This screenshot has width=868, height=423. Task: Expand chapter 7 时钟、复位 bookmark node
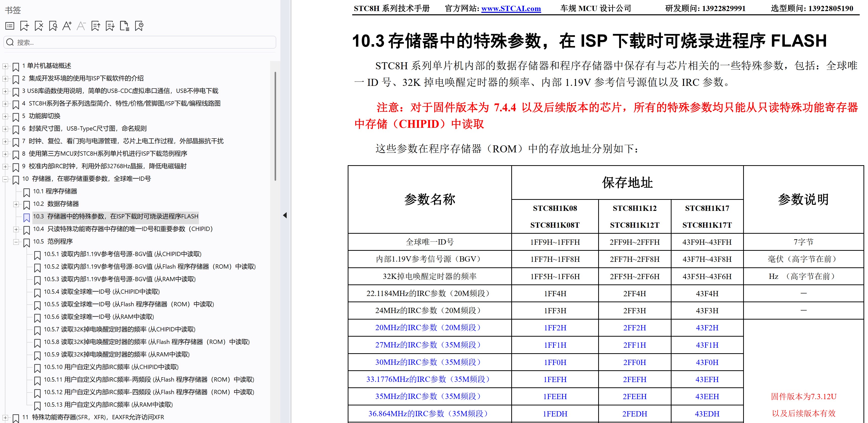pos(5,141)
